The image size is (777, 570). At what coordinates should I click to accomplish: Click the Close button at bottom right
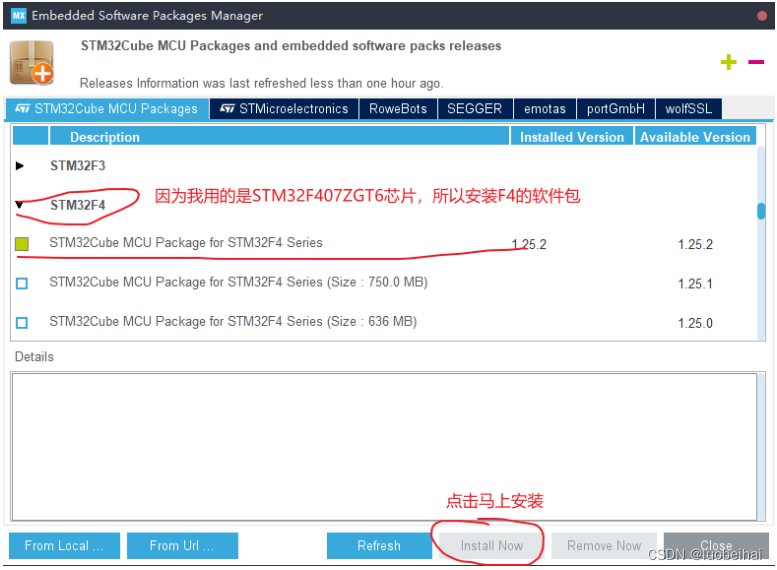point(716,546)
